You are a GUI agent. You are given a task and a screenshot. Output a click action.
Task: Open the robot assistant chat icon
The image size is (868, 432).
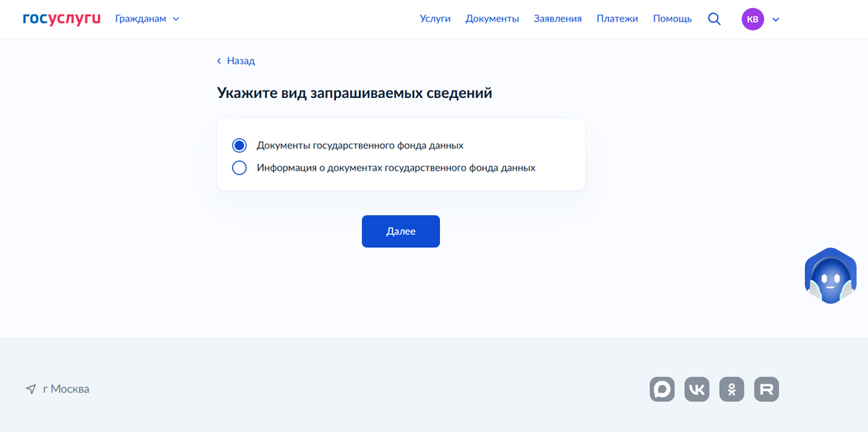[x=830, y=276]
